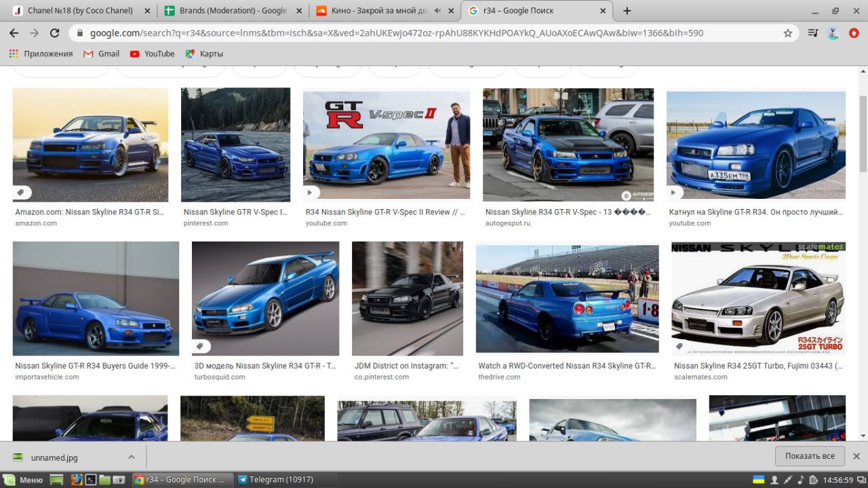Open the Катнул на Skyline GT-R R34 thumbnail
Screen dimensions: 868x488
pos(756,145)
